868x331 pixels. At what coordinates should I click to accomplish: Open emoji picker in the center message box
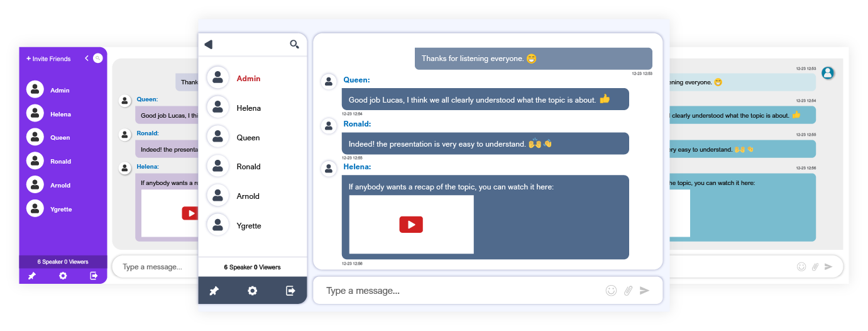[x=610, y=290]
